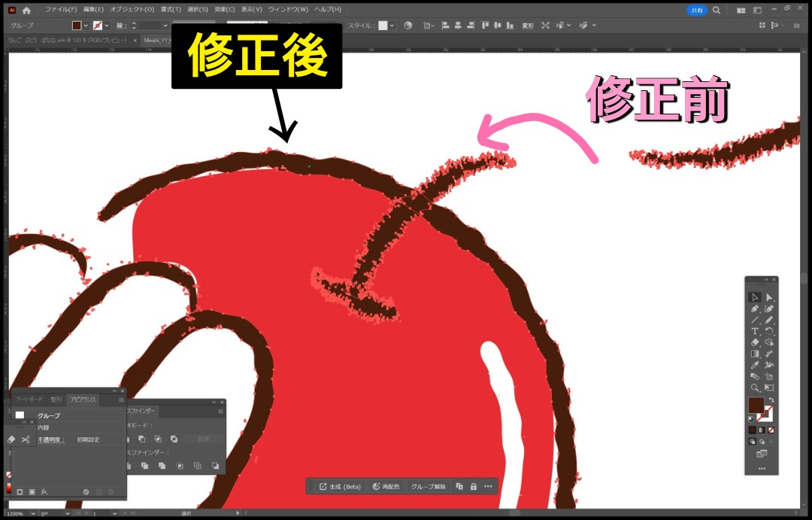Image resolution: width=812 pixels, height=520 pixels.
Task: Click the 生成 (Beta) button
Action: tap(340, 486)
